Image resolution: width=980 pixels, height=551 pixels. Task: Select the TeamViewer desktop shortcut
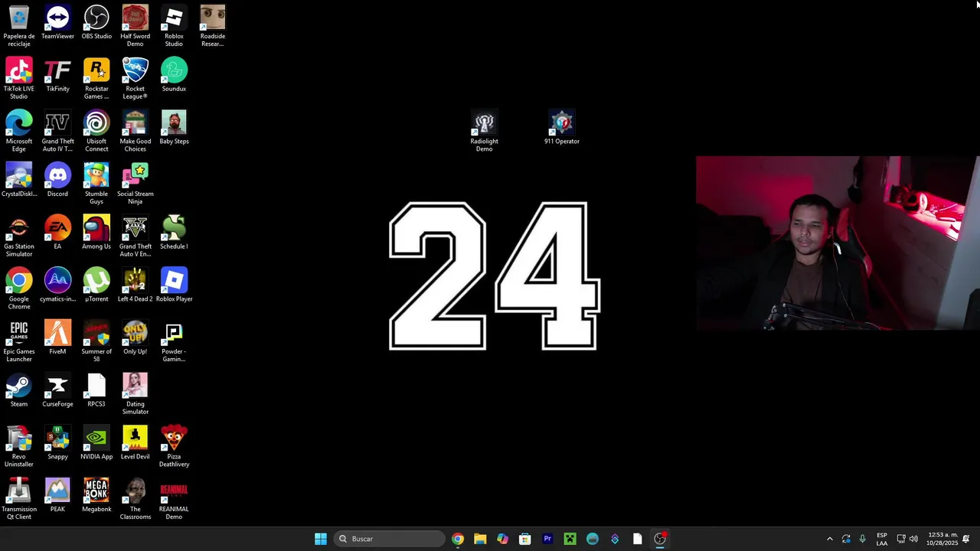[57, 22]
